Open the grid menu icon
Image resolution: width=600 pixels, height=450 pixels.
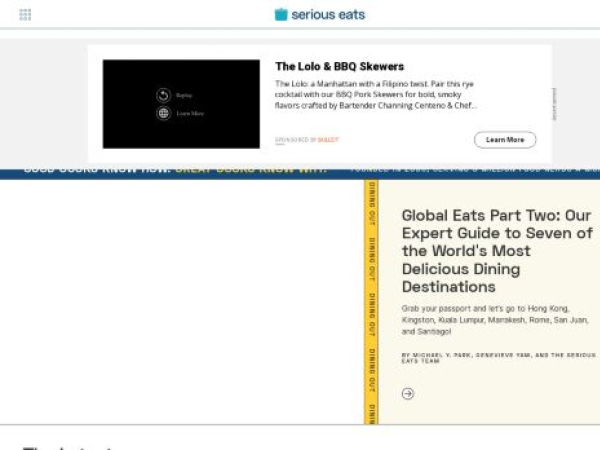coord(25,15)
